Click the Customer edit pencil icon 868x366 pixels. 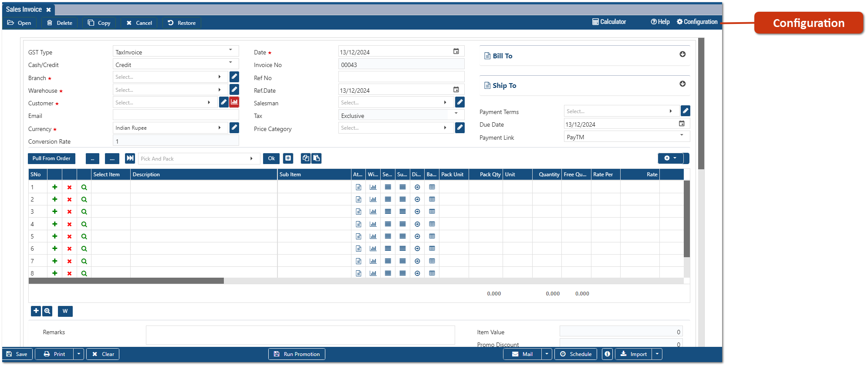224,102
